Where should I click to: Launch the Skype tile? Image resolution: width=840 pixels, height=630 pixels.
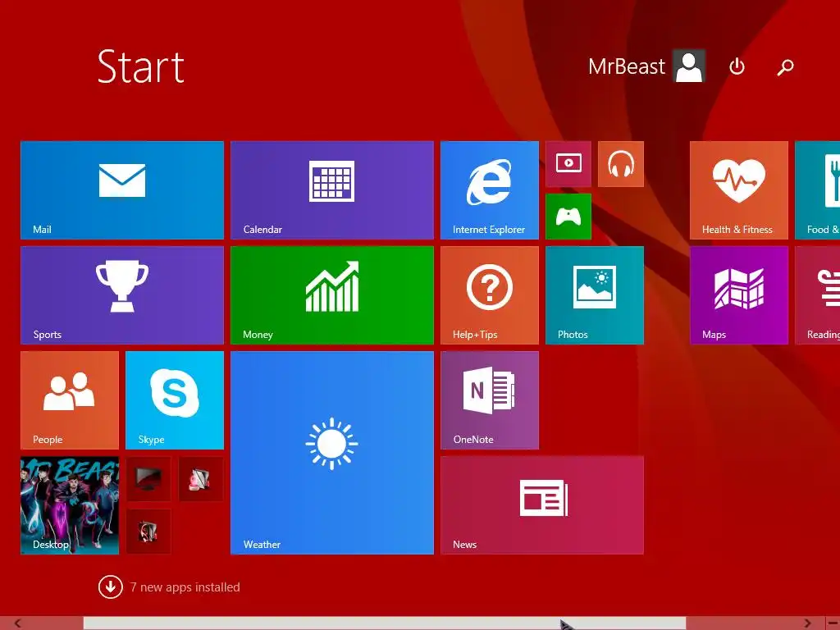click(x=175, y=400)
